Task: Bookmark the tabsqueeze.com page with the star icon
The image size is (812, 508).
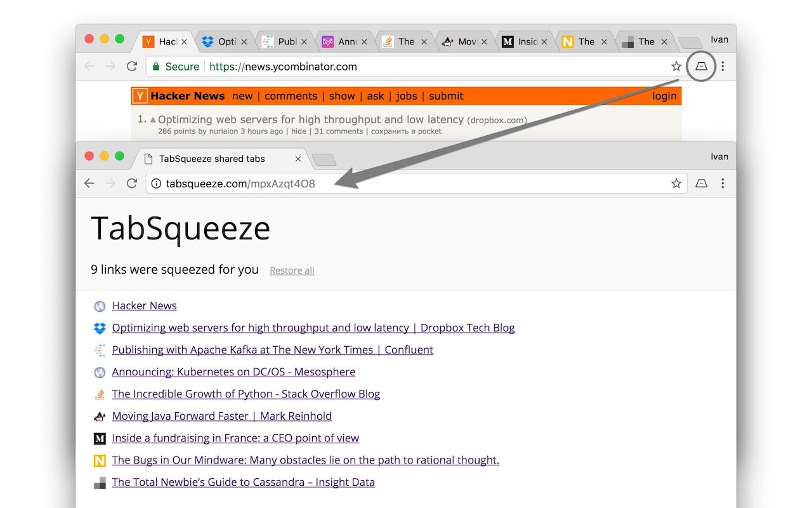Action: pyautogui.click(x=676, y=184)
